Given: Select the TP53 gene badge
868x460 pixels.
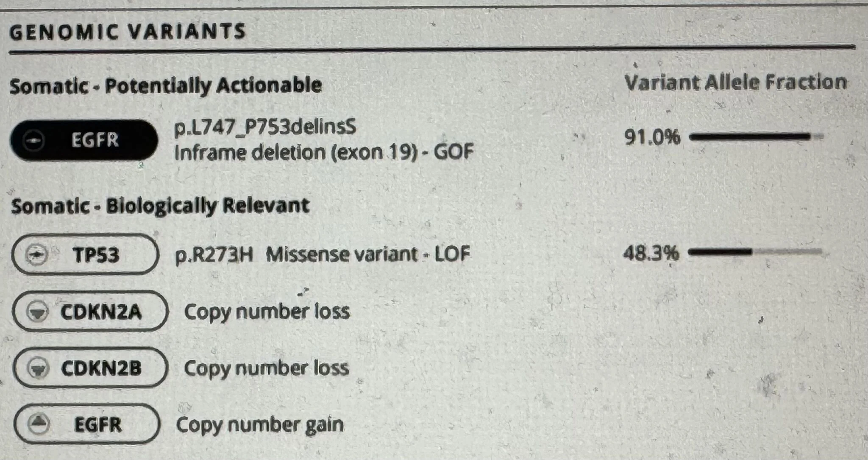Looking at the screenshot, I should tap(86, 254).
